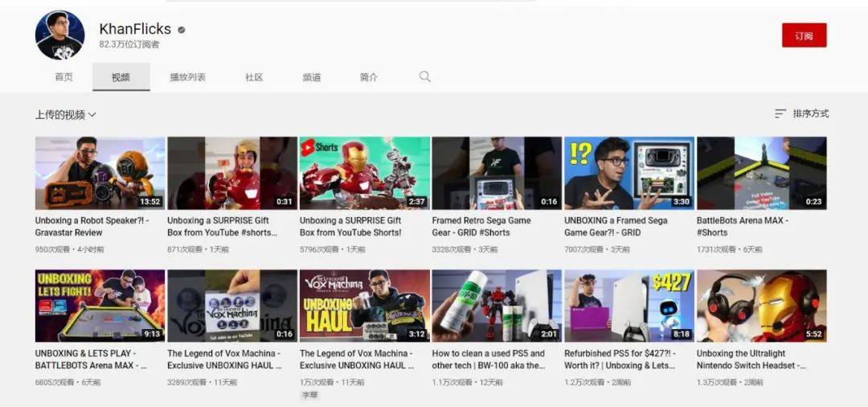This screenshot has width=868, height=407.
Task: Click Vox Machina title with 3289 views
Action: (225, 360)
